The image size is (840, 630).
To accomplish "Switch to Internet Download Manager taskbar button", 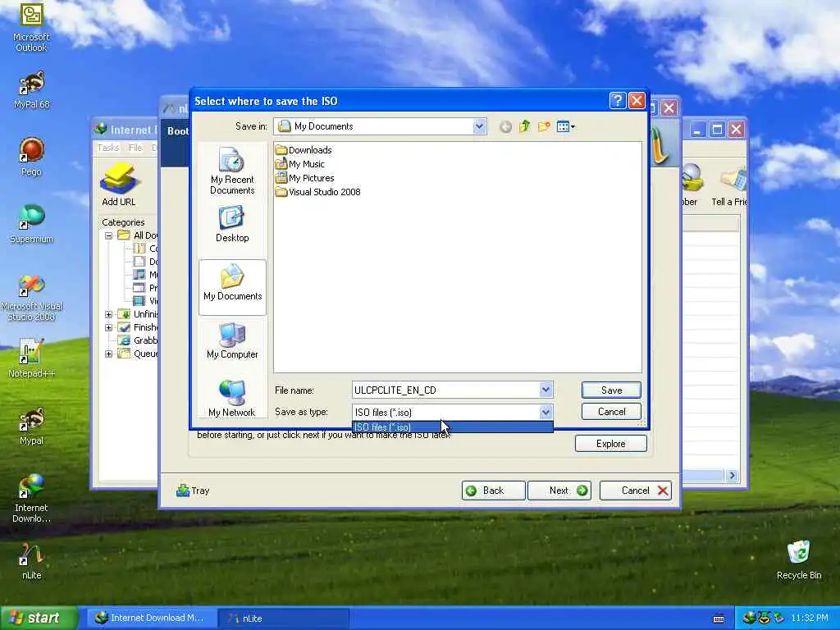I will (x=150, y=618).
